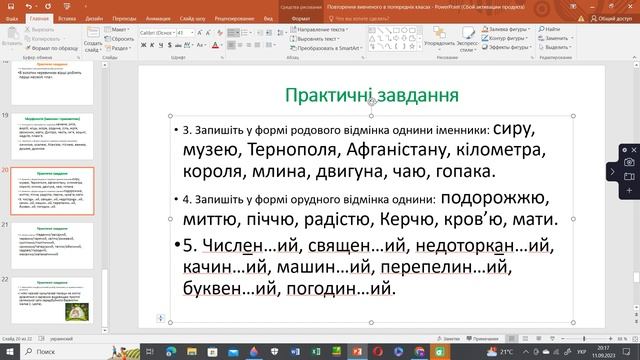
Task: Select the rectangle shape in the shapes gallery
Action: (x=396, y=30)
